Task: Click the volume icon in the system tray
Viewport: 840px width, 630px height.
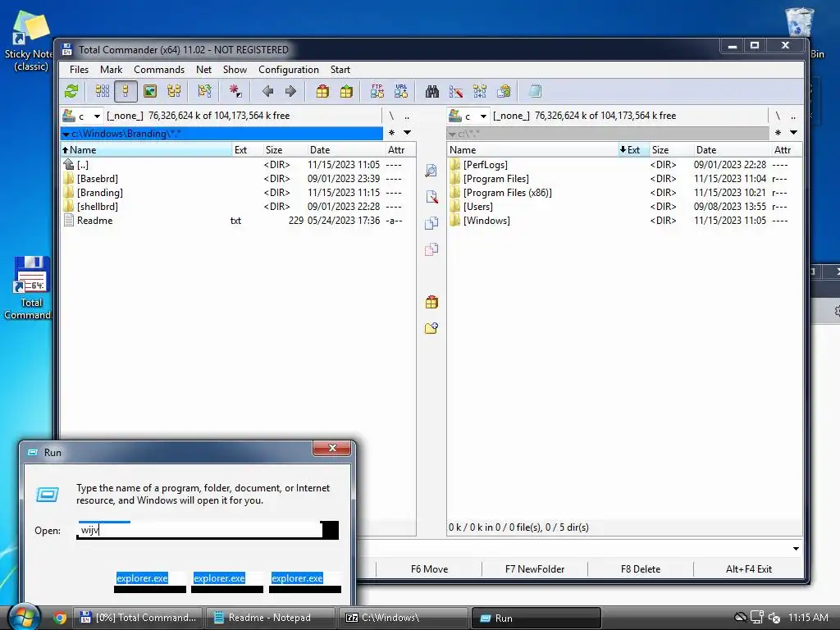Action: pyautogui.click(x=774, y=618)
